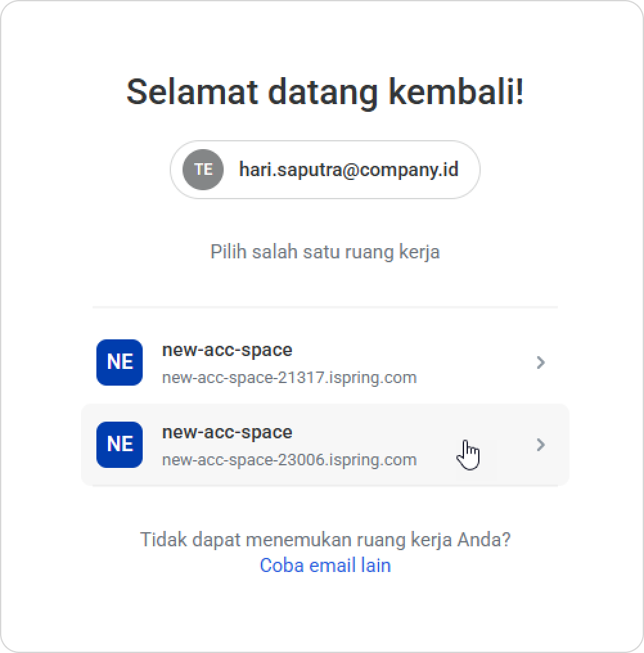Viewport: 644px width, 653px height.
Task: Click the NE icon for new-acc-space-23006
Action: [120, 444]
